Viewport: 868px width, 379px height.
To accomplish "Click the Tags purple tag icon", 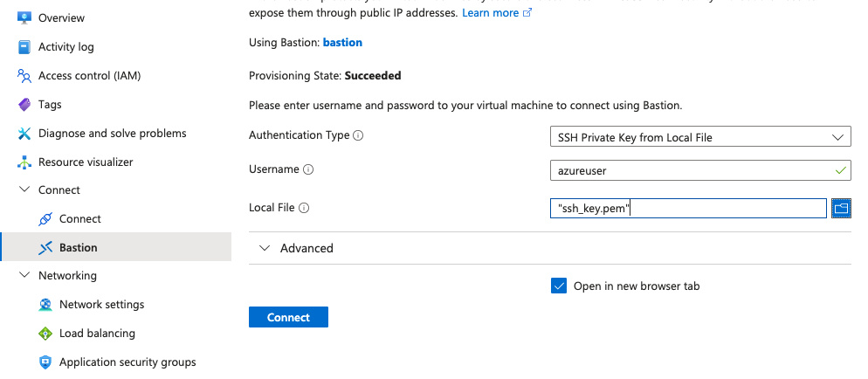I will pyautogui.click(x=24, y=105).
